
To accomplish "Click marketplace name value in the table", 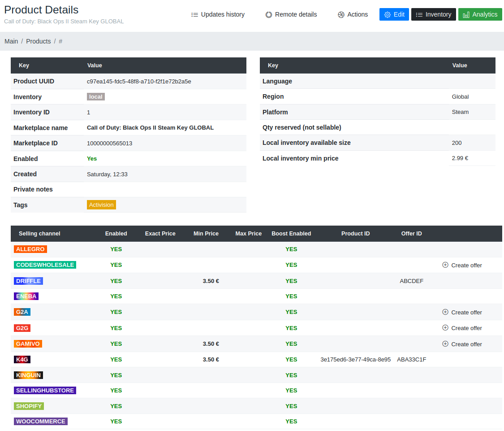I will (x=150, y=128).
